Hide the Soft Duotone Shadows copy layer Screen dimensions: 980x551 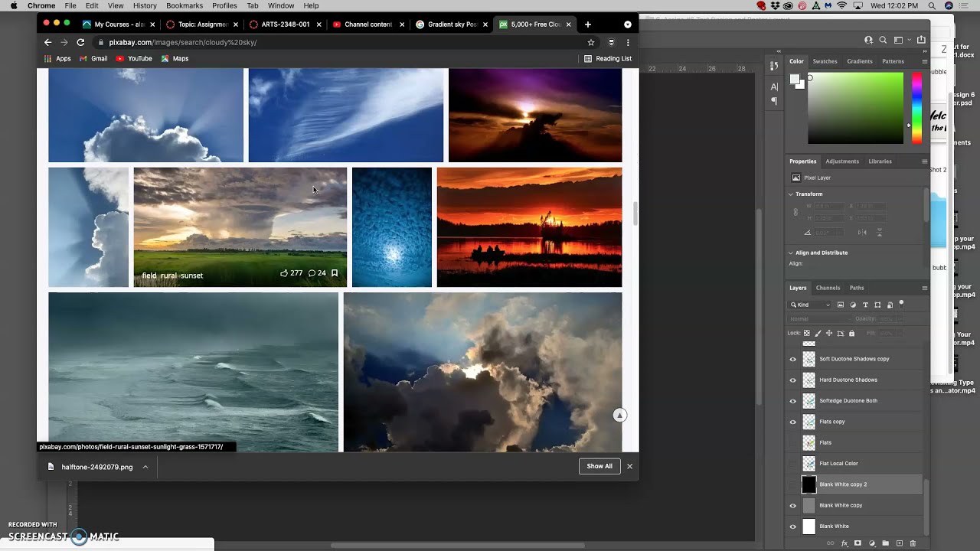(793, 359)
